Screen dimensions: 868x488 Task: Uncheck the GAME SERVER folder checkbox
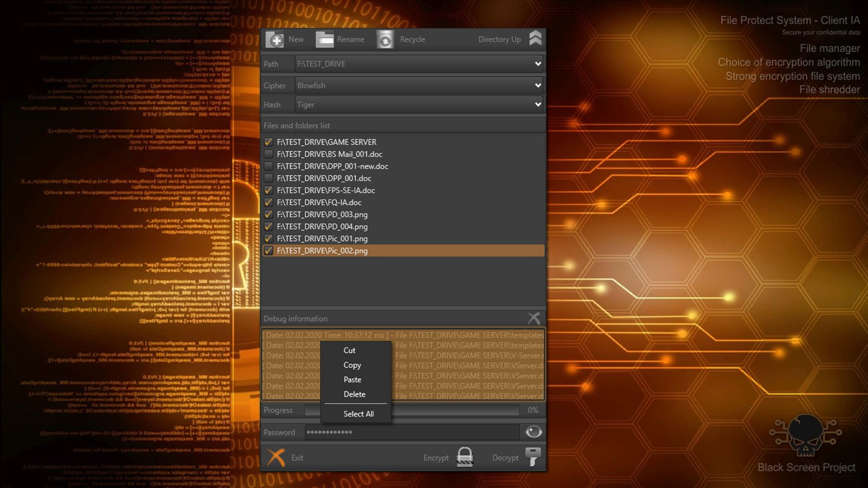267,141
